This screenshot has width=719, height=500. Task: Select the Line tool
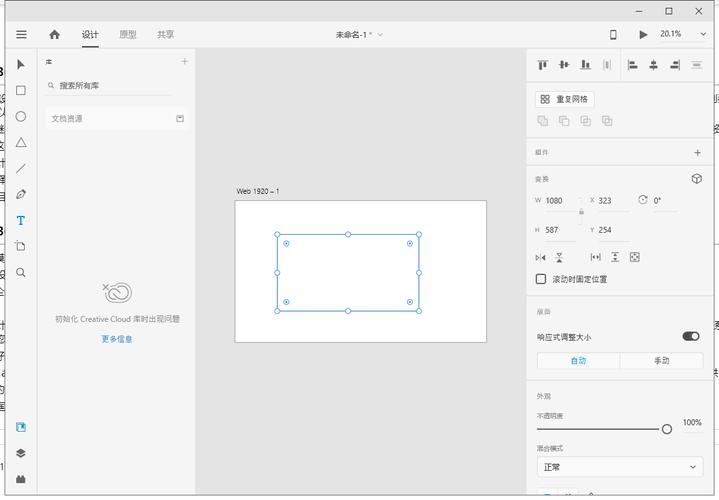tap(21, 168)
